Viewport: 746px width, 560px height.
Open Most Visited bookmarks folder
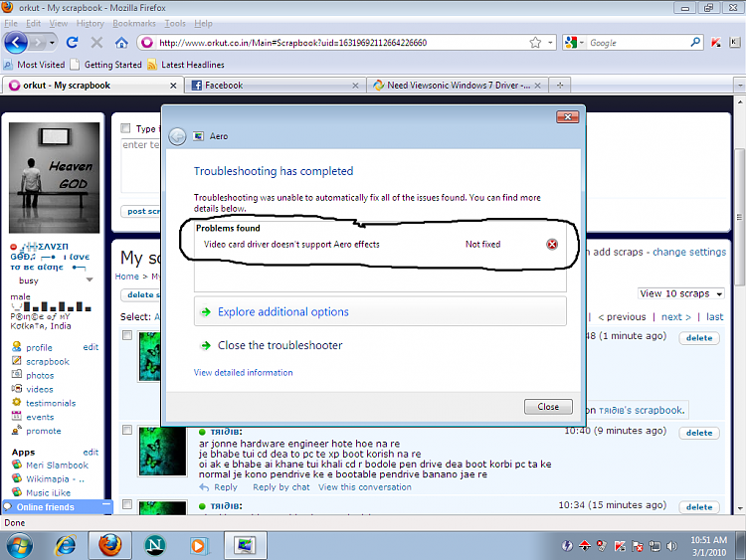click(x=34, y=65)
